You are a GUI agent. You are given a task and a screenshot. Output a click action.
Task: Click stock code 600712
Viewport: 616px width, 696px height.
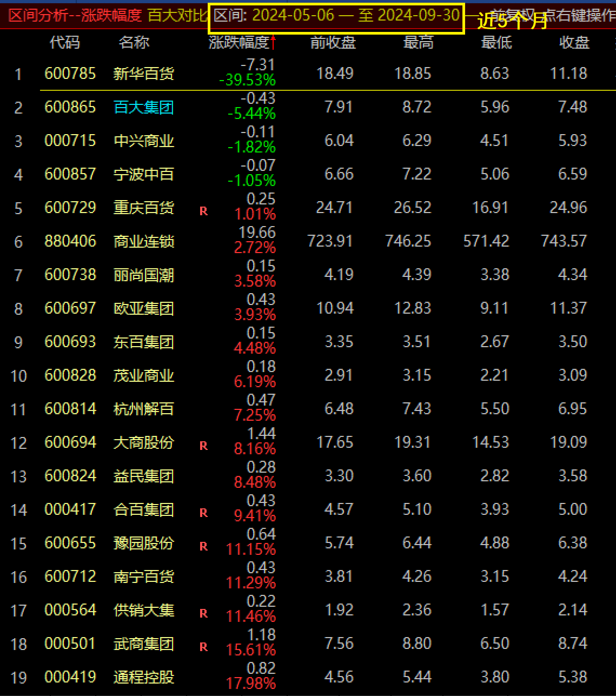point(70,576)
